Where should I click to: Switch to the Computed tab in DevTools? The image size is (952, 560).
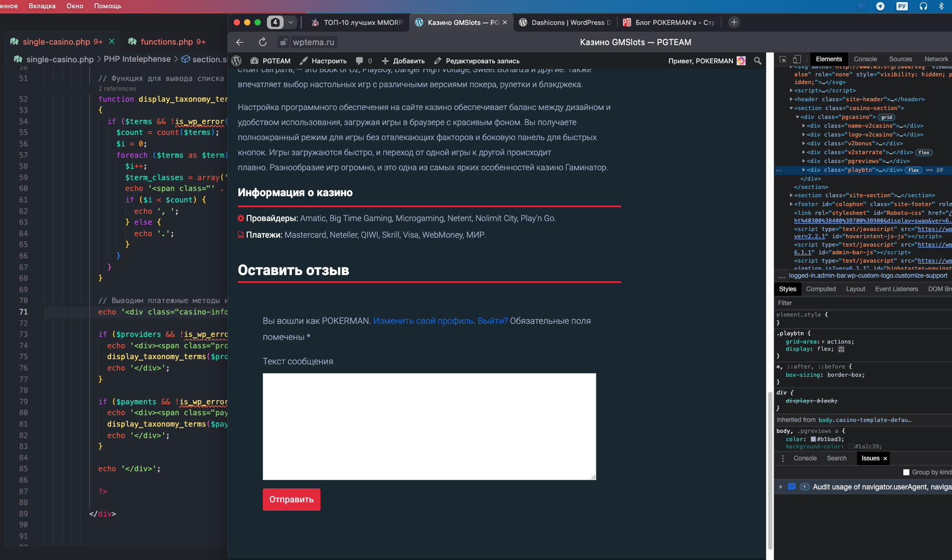tap(821, 289)
